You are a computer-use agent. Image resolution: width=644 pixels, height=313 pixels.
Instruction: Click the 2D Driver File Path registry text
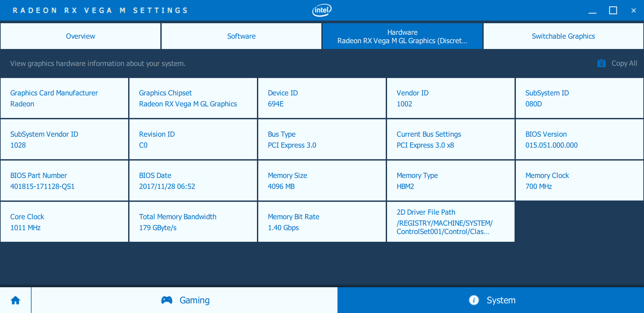(x=445, y=227)
